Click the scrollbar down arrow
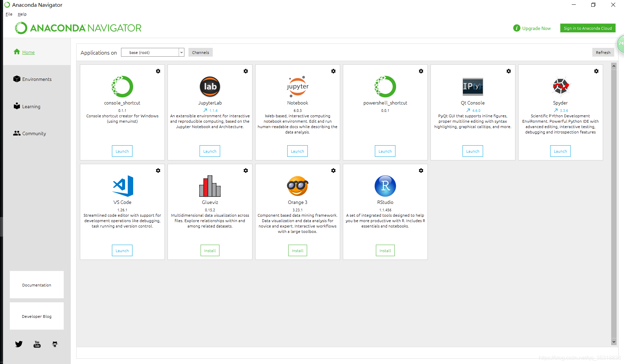Screen dimensions: 624x364 (x=614, y=342)
